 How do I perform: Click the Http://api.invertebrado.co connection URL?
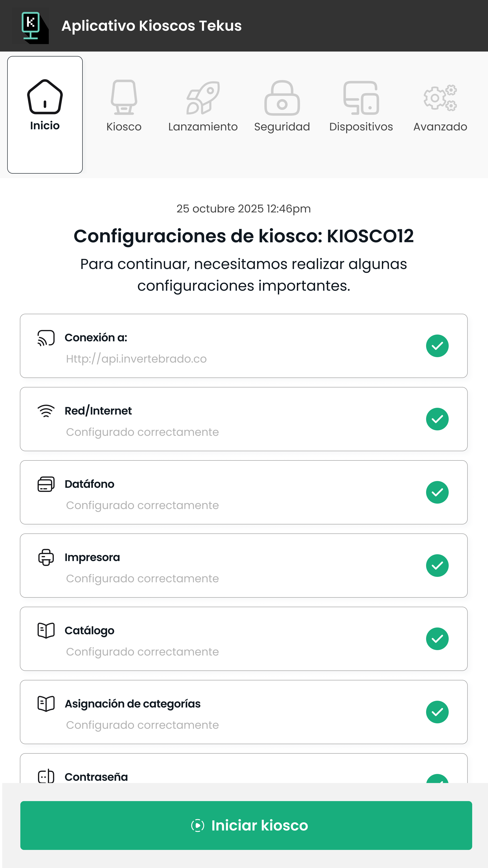coord(136,359)
